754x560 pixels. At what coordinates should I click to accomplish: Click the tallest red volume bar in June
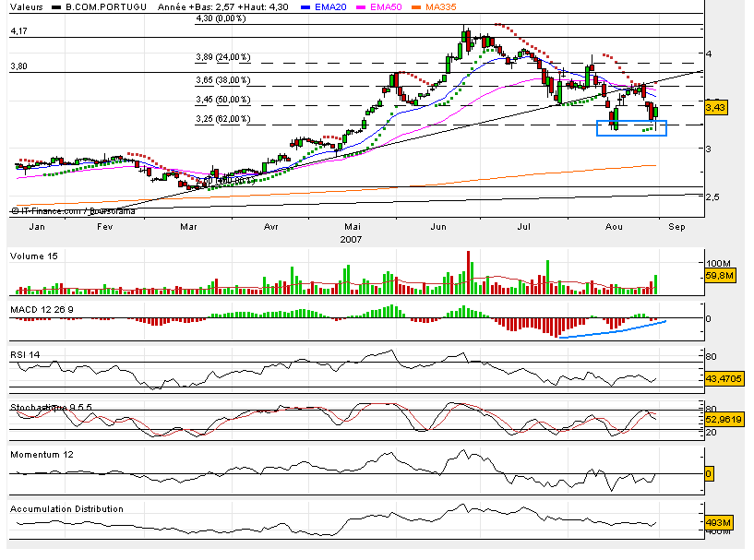(x=468, y=272)
